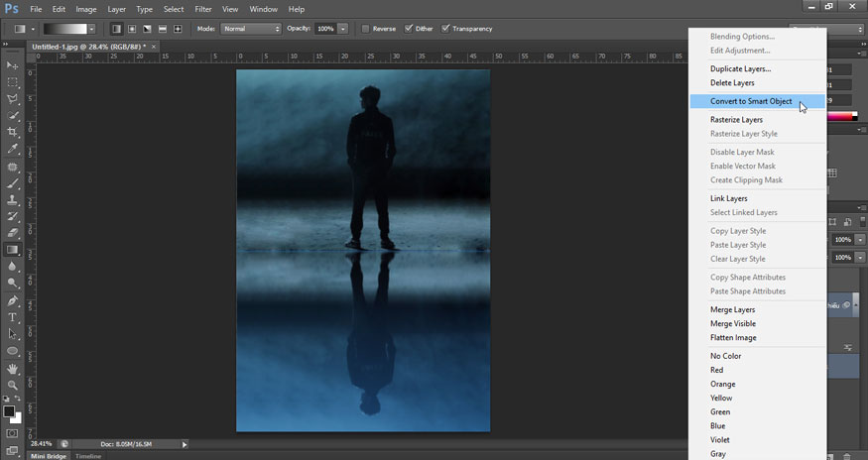Image resolution: width=868 pixels, height=460 pixels.
Task: Select the Move tool
Action: 12,65
